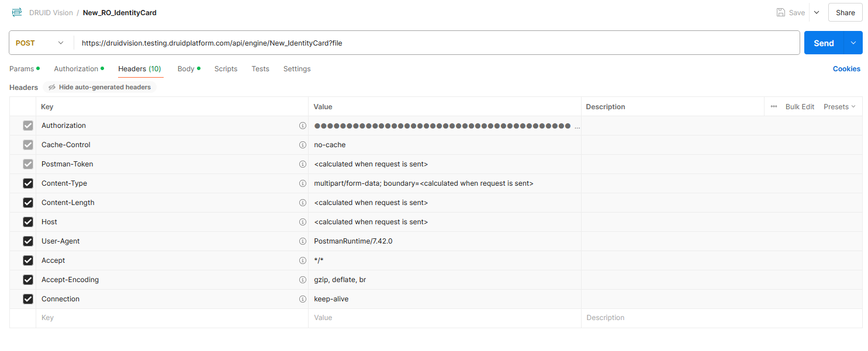The height and width of the screenshot is (351, 868).
Task: Click info icon for User-Agent header
Action: (x=303, y=241)
